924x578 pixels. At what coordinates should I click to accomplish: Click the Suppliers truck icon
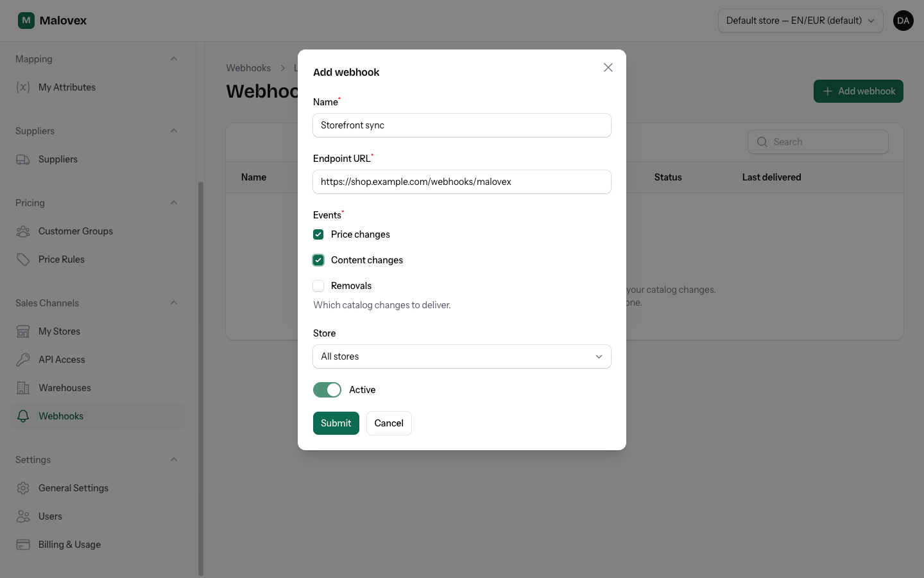(x=23, y=159)
